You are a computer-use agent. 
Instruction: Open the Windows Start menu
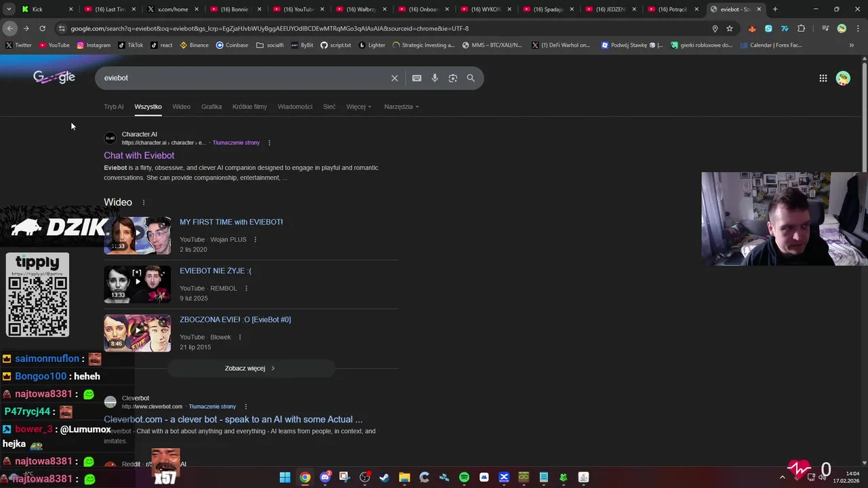pos(285,477)
